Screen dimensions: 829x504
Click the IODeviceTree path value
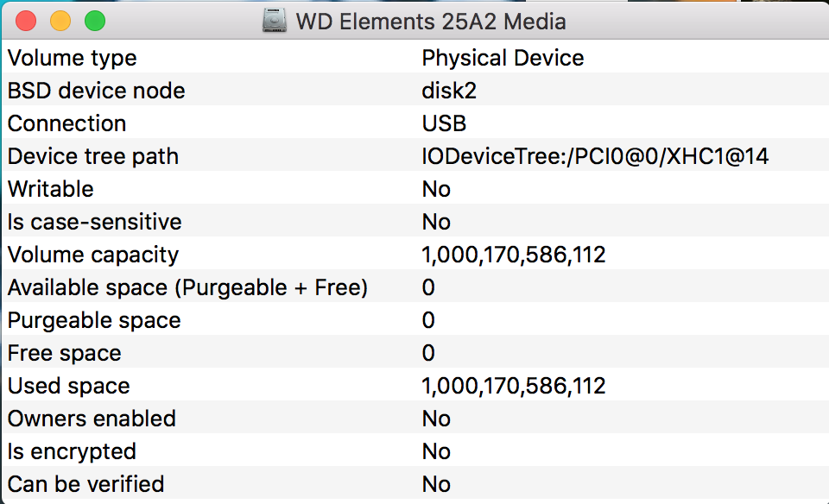click(595, 156)
